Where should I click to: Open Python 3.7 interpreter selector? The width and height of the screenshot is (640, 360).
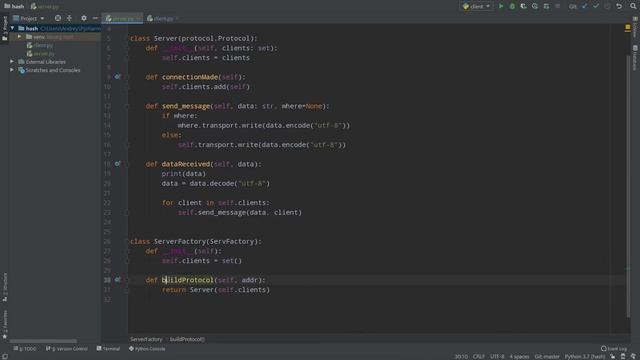(x=584, y=356)
